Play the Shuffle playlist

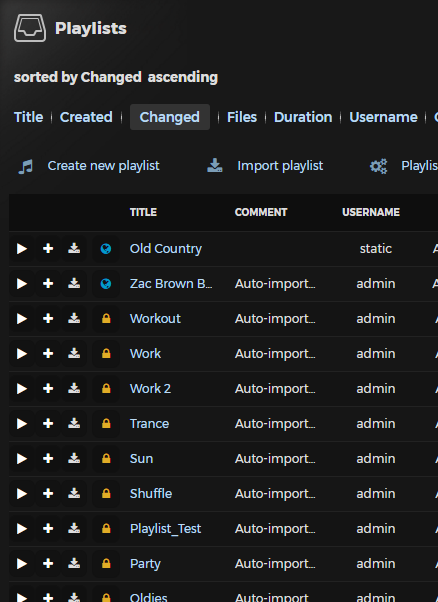pos(22,493)
